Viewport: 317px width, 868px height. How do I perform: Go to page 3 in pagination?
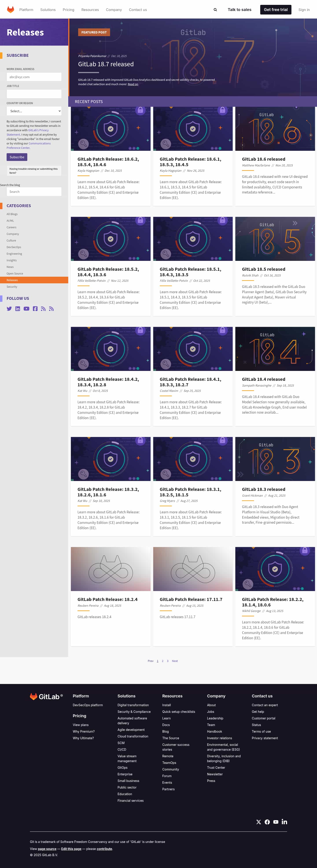click(168, 661)
